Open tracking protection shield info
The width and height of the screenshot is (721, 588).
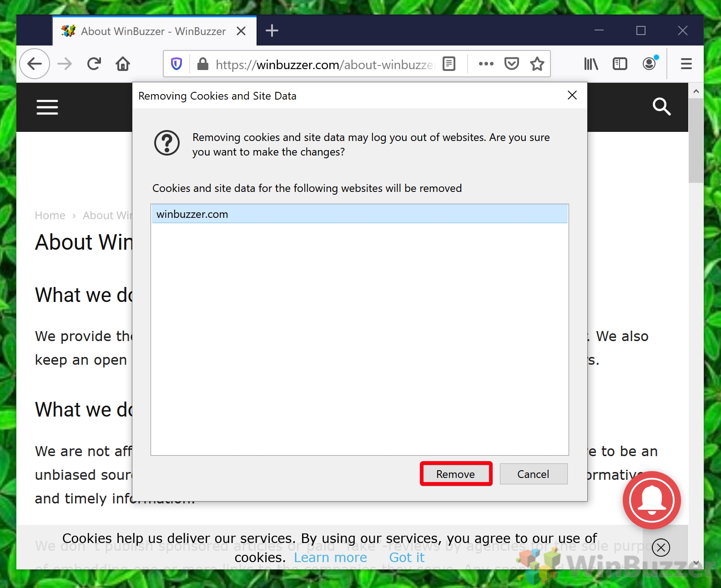pyautogui.click(x=176, y=64)
